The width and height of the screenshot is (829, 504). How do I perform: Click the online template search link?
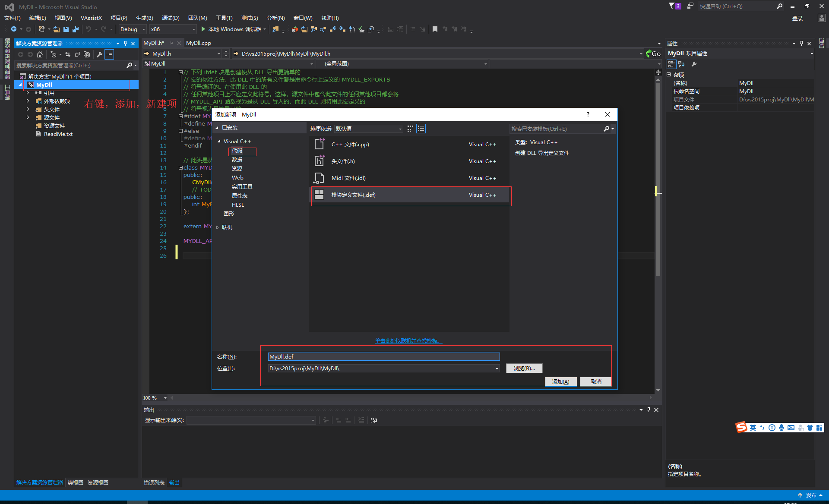pos(408,341)
